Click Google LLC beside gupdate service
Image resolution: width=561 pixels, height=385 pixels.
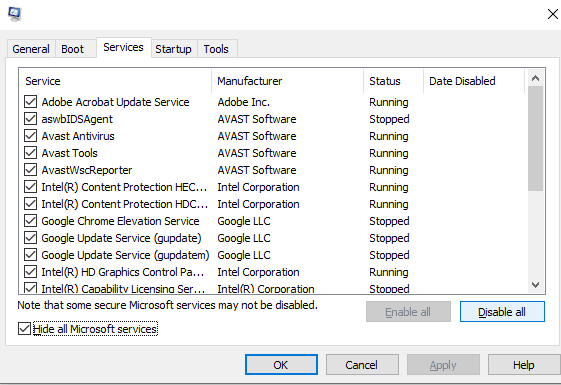click(x=244, y=238)
